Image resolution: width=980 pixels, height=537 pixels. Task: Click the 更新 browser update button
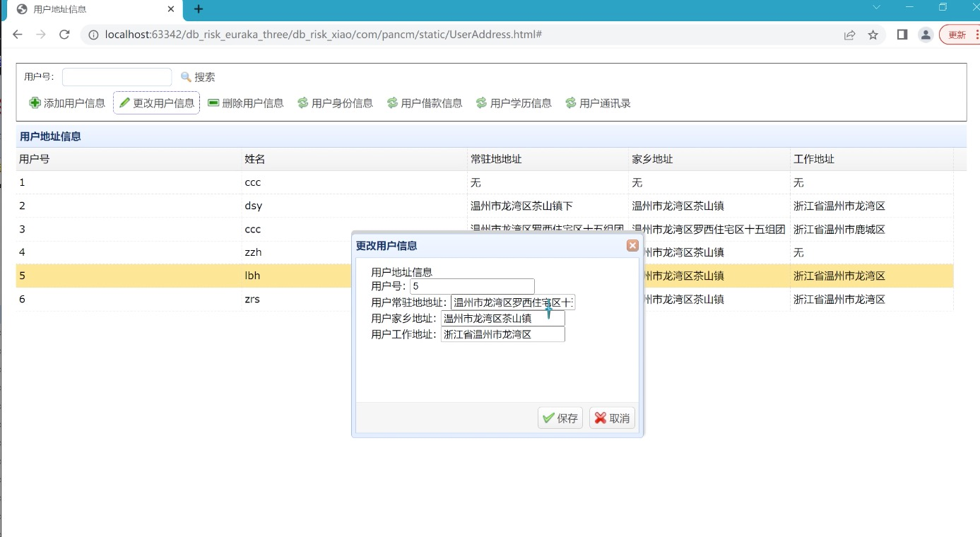tap(959, 35)
